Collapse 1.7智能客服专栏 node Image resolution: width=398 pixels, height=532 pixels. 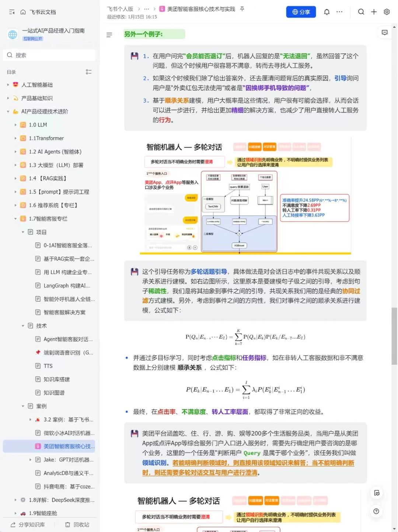click(x=15, y=219)
